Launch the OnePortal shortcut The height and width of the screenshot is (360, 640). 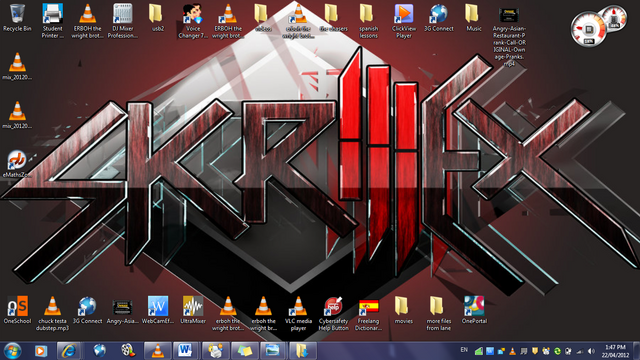point(474,310)
